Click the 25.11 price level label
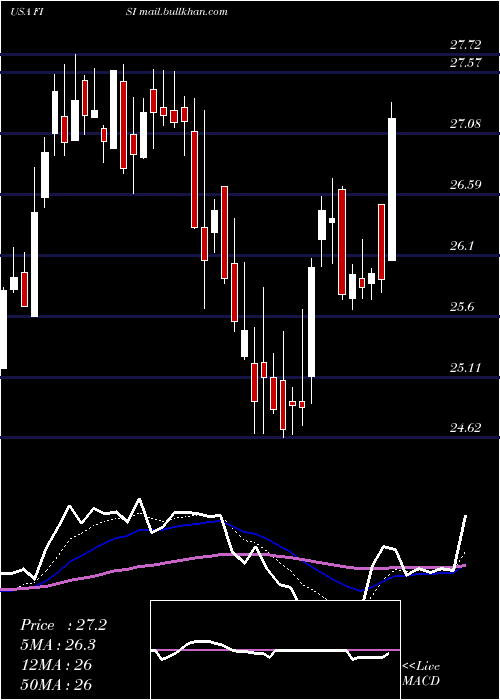500x700 pixels. [x=465, y=367]
